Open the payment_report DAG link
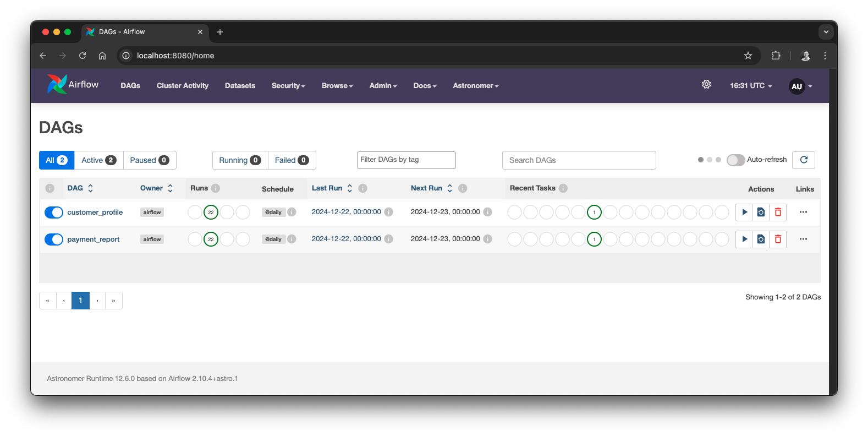This screenshot has width=868, height=436. (93, 239)
